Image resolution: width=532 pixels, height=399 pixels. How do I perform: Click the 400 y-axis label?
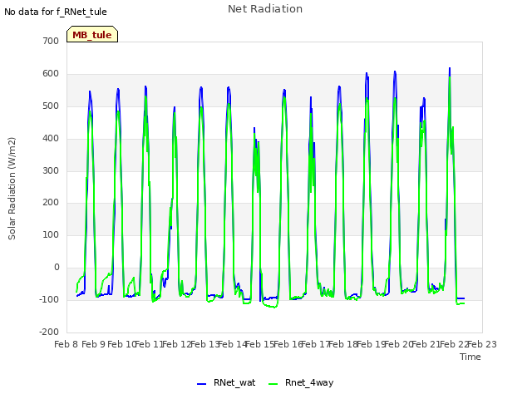[51, 139]
